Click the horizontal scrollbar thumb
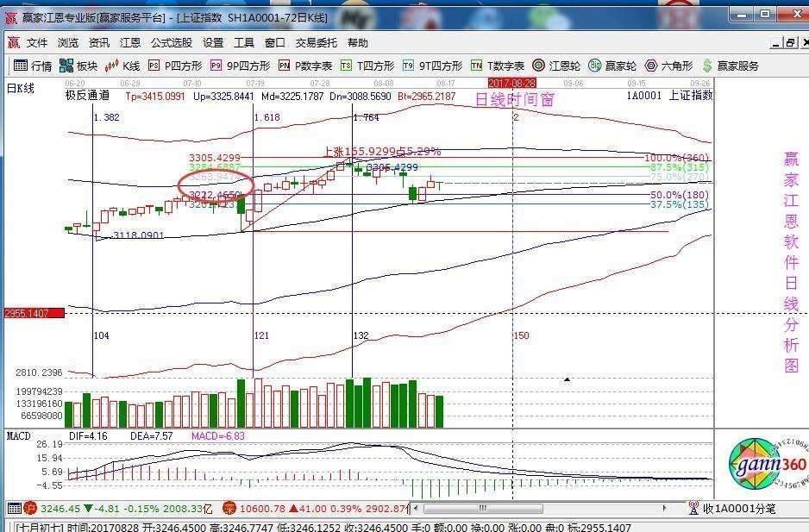The height and width of the screenshot is (532, 809). click(483, 508)
